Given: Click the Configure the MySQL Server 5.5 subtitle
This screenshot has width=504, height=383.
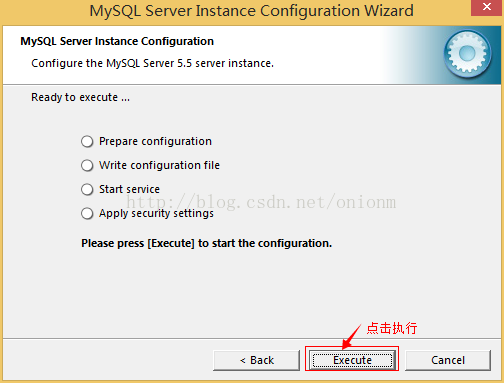Looking at the screenshot, I should pyautogui.click(x=152, y=63).
